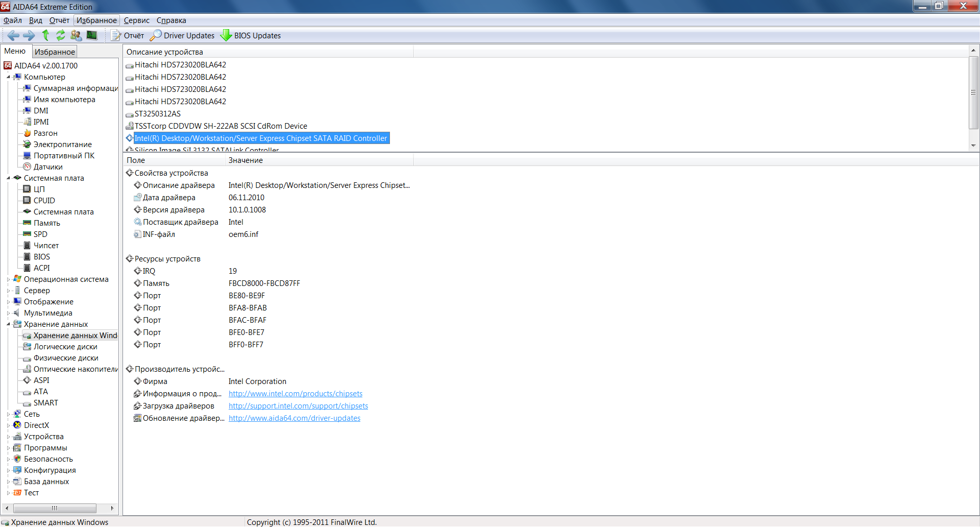Open the BIOS Updates toolbar button

(251, 36)
